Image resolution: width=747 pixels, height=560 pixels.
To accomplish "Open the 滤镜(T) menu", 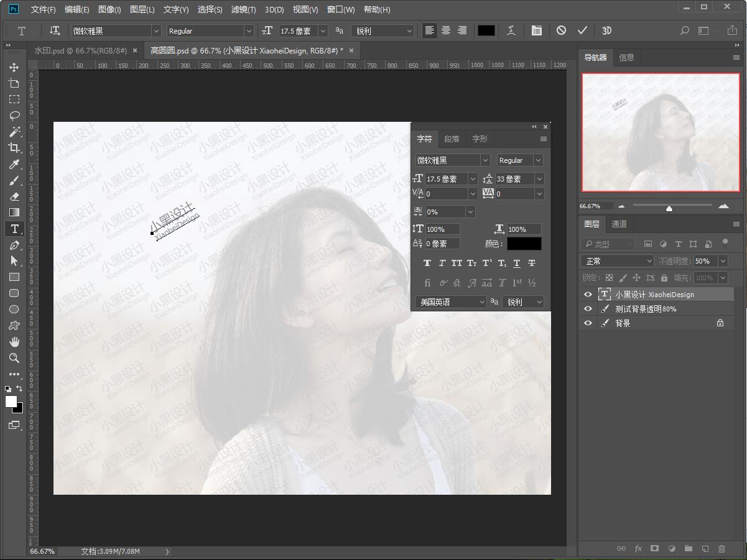I will 243,9.
